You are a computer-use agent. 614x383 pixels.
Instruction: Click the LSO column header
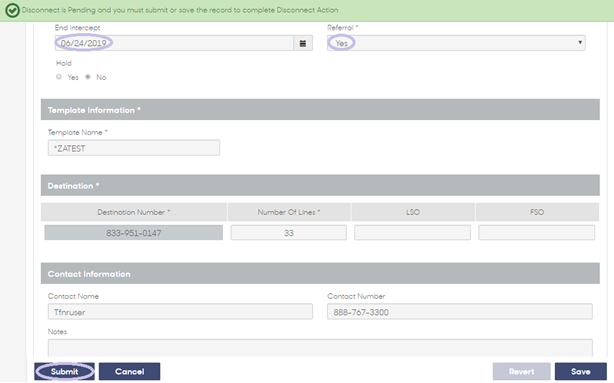413,212
